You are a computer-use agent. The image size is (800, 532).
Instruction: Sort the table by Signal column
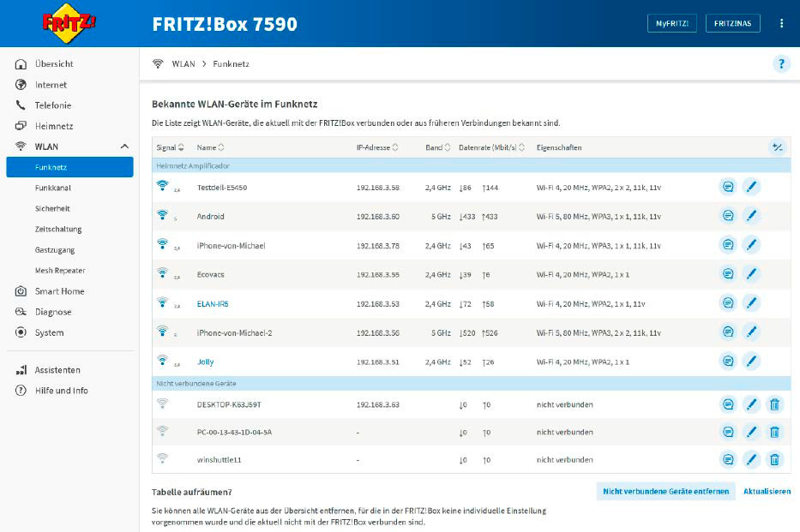coord(170,147)
